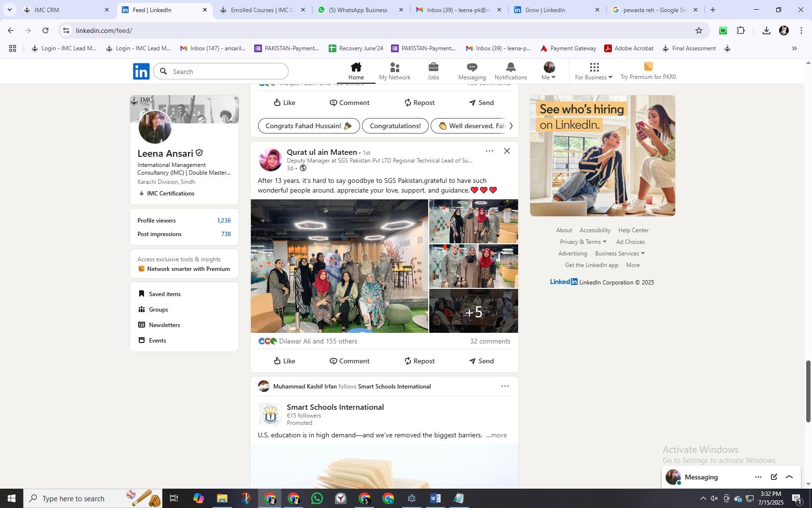Image resolution: width=812 pixels, height=508 pixels.
Task: Focus the LinkedIn search field
Action: point(221,72)
